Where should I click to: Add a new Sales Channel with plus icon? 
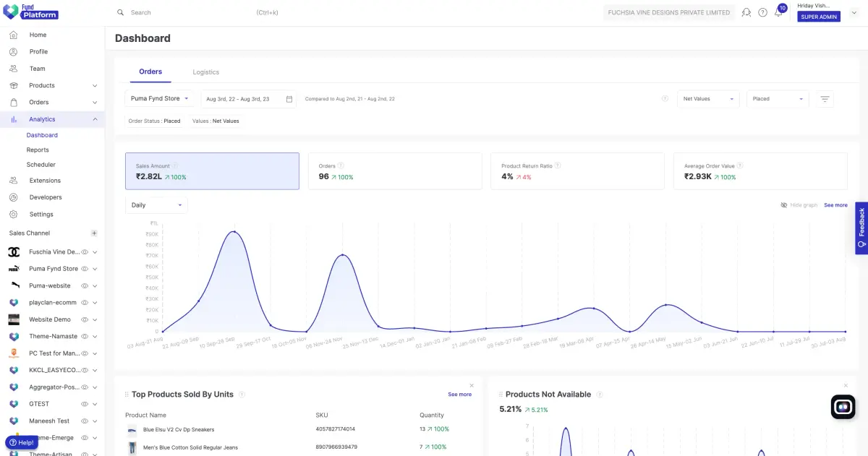(94, 233)
